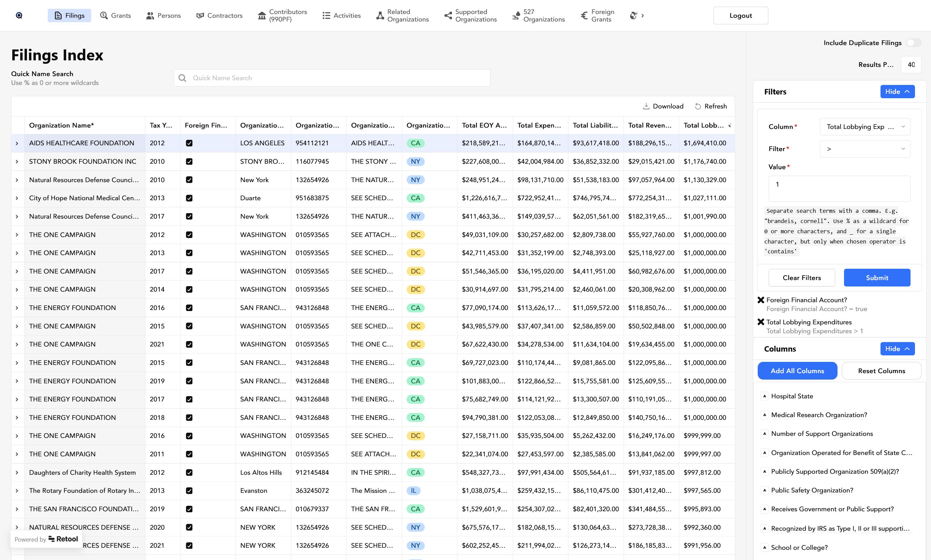Image resolution: width=931 pixels, height=560 pixels.
Task: Remove the Total Lobbying Expenditures filter
Action: (761, 322)
